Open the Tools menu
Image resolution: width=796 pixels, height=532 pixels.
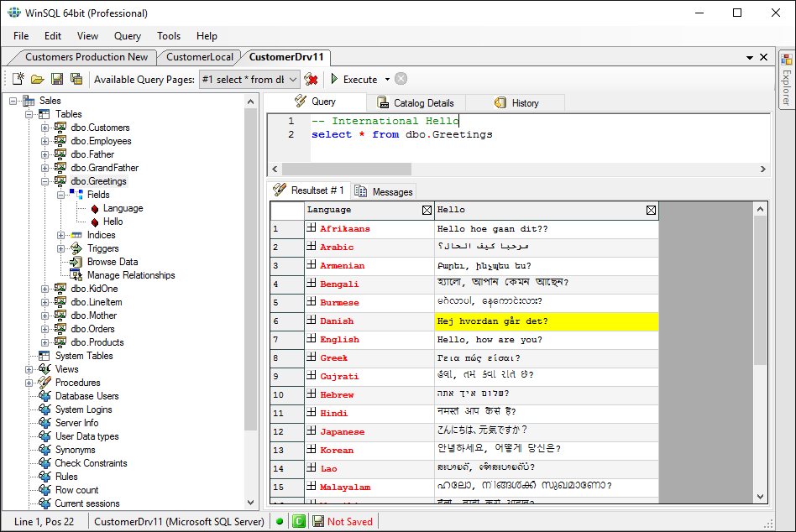click(169, 35)
